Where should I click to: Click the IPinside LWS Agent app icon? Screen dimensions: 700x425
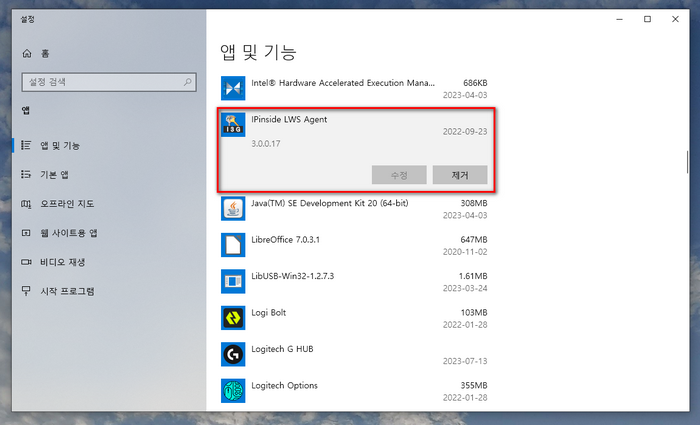point(233,125)
